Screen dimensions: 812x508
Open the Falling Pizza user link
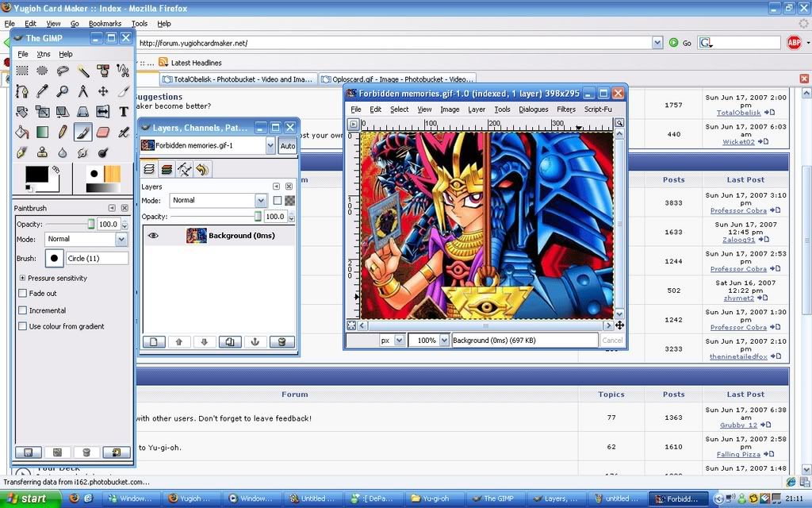[x=738, y=454]
